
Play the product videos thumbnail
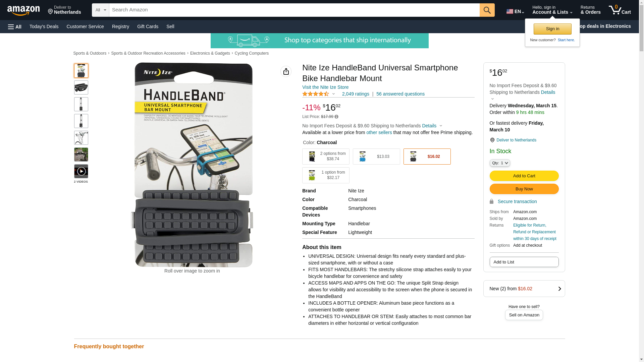[81, 171]
